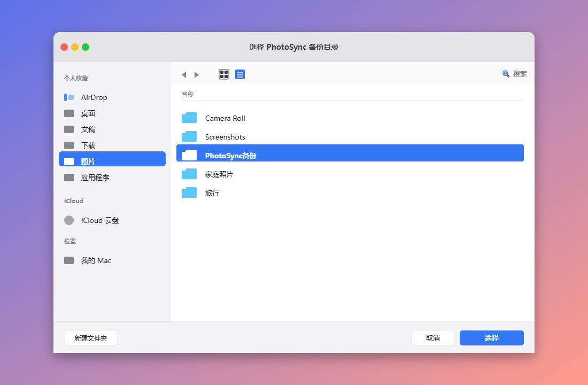Screen dimensions: 588x385
Task: Click the 取消 button
Action: [x=433, y=338]
